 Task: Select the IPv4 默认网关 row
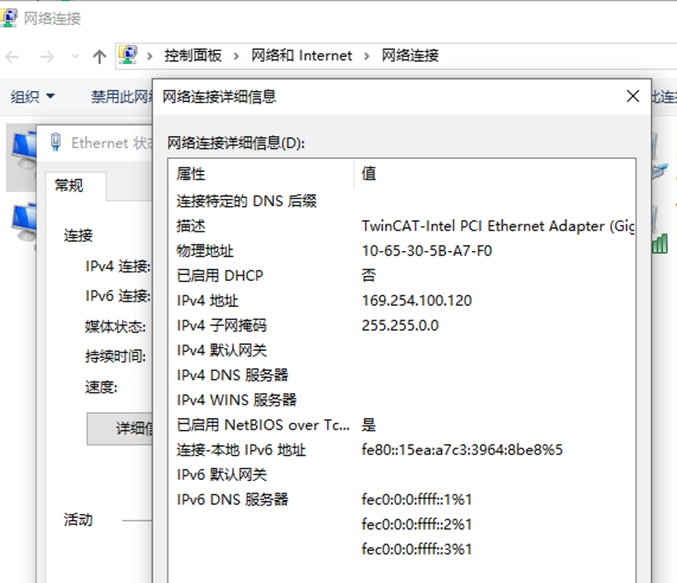[x=402, y=350]
